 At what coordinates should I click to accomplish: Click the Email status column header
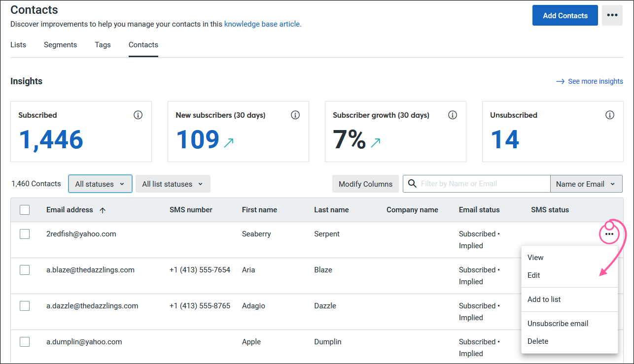pyautogui.click(x=479, y=210)
